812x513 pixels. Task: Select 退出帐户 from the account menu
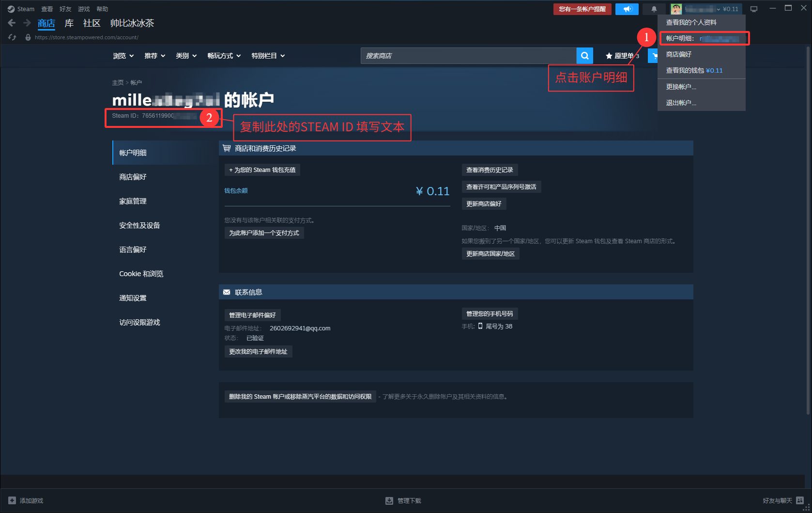(x=681, y=103)
